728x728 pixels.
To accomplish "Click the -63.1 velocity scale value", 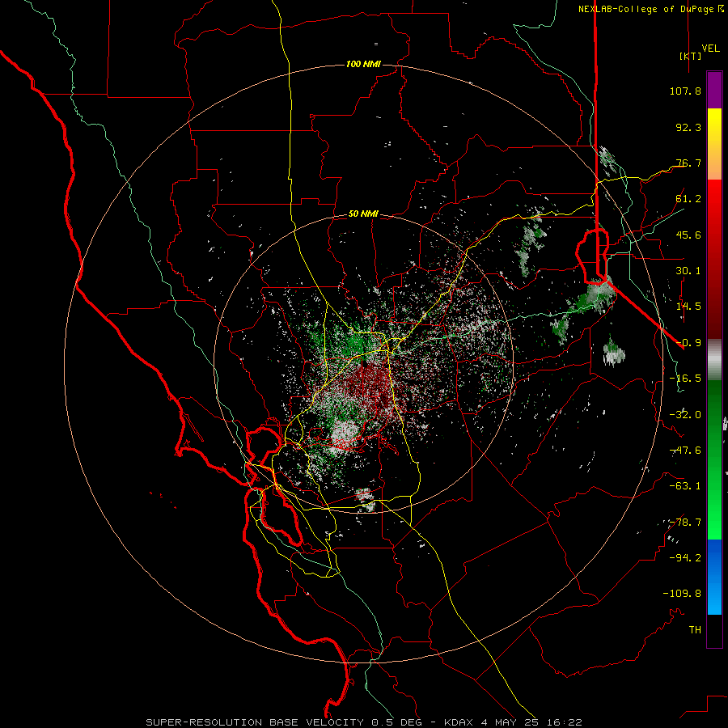I will click(685, 486).
